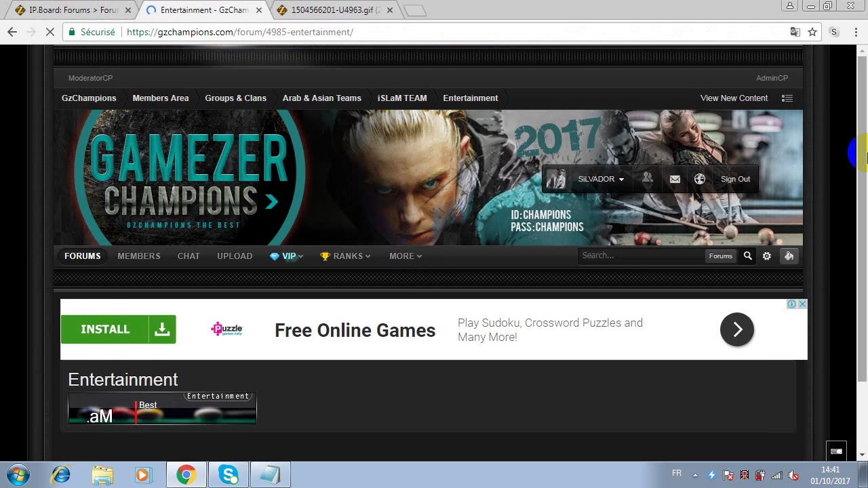Open the media player taskbar icon

tap(143, 474)
